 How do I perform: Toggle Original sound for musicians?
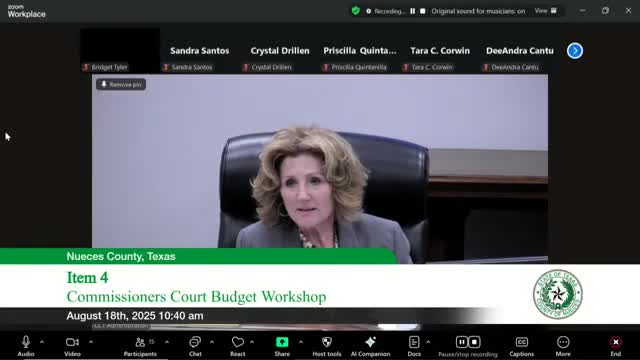(x=478, y=11)
